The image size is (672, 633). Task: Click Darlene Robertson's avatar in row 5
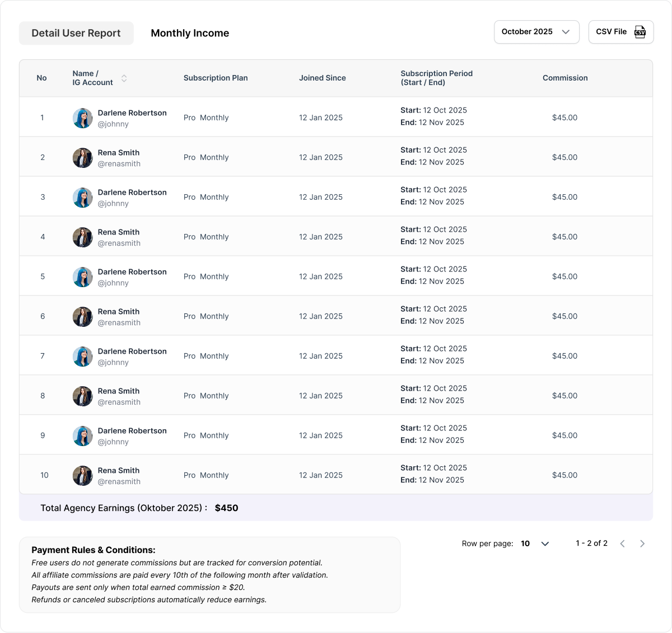click(x=83, y=277)
